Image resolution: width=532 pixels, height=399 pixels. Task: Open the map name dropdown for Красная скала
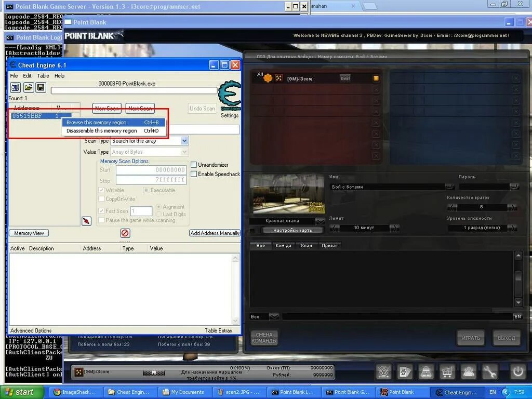pos(320,221)
